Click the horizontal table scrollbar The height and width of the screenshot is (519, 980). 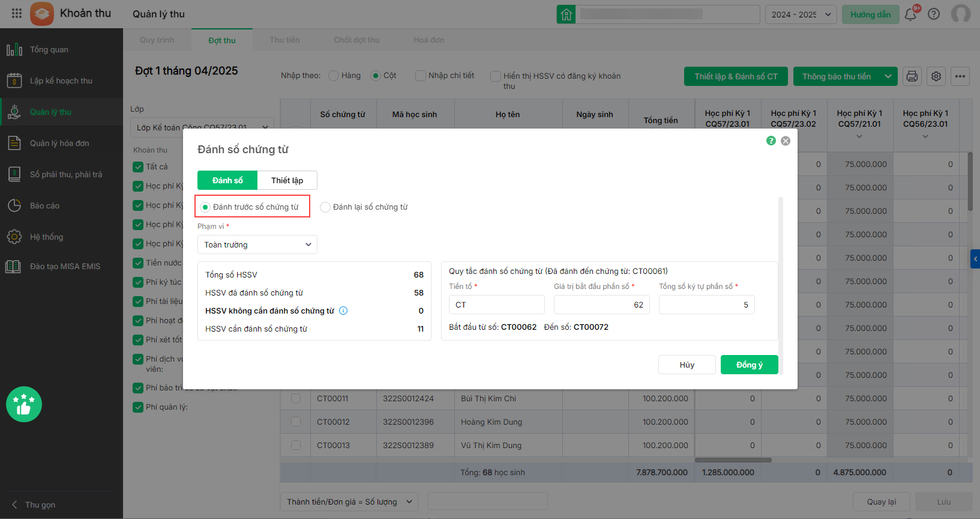tap(733, 460)
